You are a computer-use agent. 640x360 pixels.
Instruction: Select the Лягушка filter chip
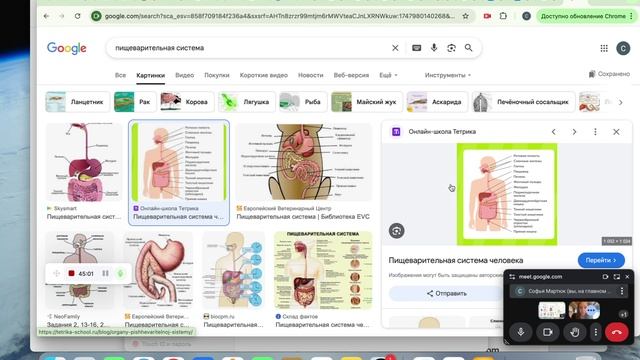tap(247, 102)
